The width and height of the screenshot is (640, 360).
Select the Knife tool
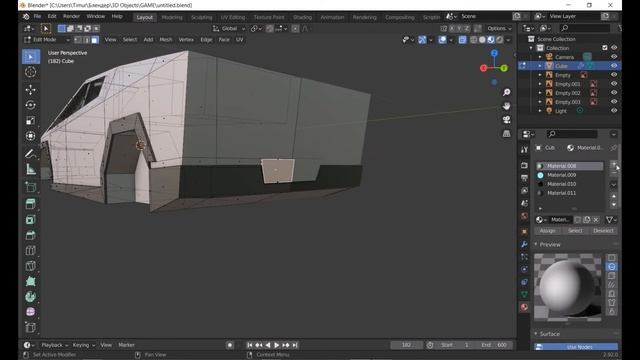[31, 266]
